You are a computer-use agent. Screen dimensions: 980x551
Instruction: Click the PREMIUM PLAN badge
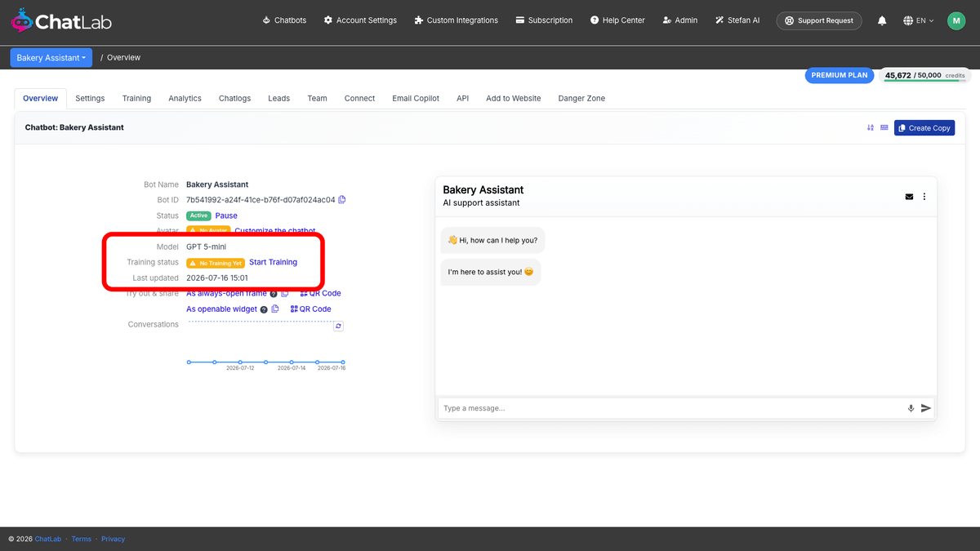click(840, 75)
